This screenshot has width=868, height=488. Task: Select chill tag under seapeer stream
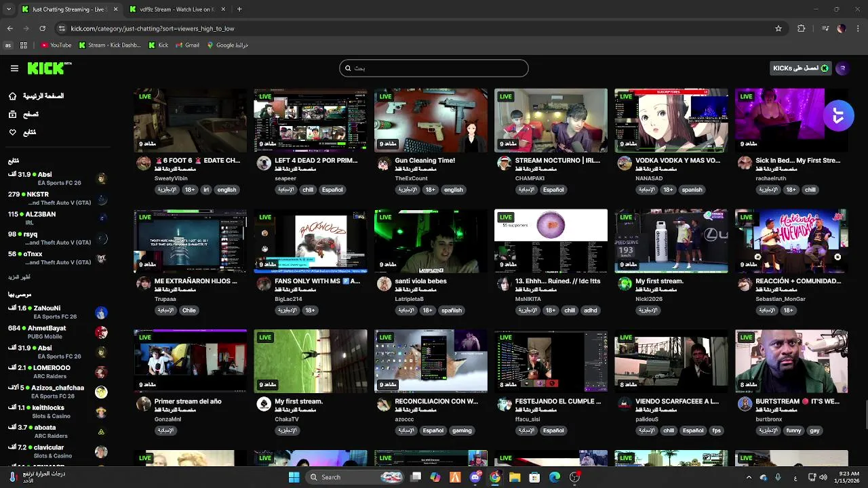click(308, 190)
